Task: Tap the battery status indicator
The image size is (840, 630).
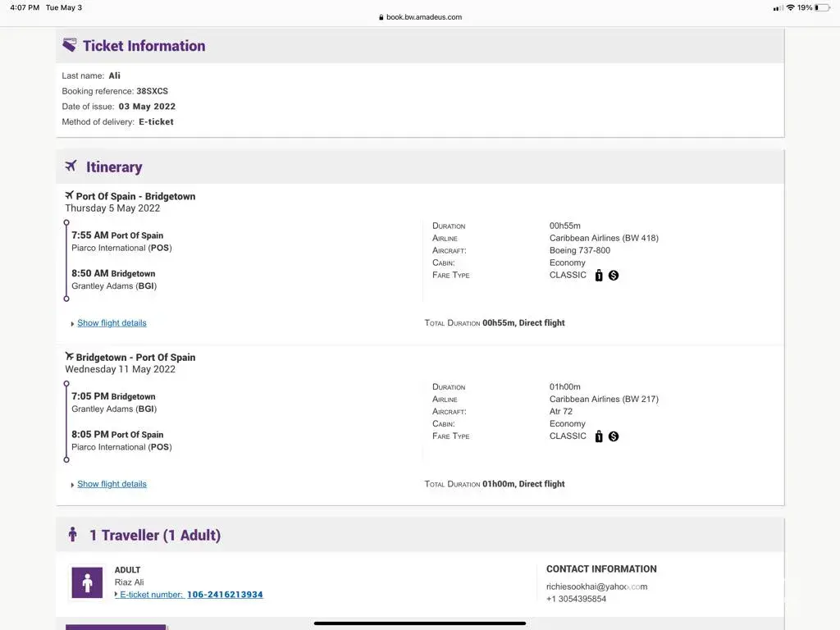Action: (821, 7)
